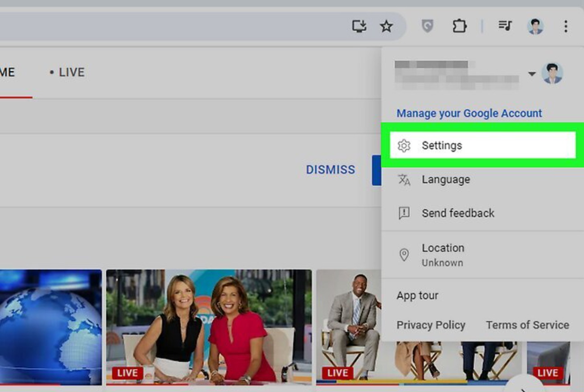Open the shield extension icon
The width and height of the screenshot is (584, 392).
click(427, 26)
